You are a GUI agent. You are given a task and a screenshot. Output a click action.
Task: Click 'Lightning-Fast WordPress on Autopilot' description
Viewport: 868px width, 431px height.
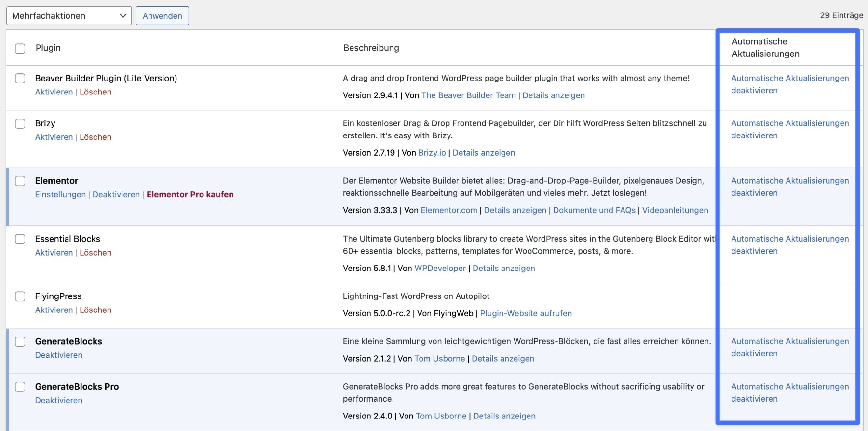[x=416, y=296]
